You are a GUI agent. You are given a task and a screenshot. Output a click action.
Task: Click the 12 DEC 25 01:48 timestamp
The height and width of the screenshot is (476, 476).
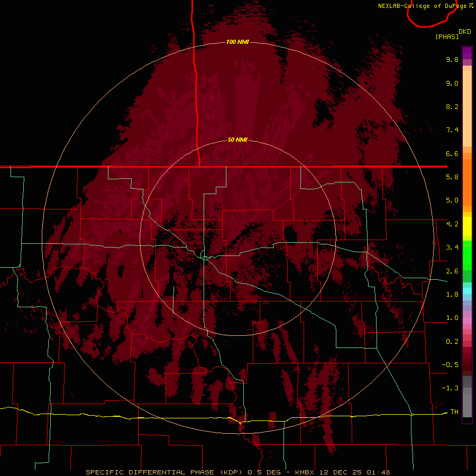click(354, 472)
